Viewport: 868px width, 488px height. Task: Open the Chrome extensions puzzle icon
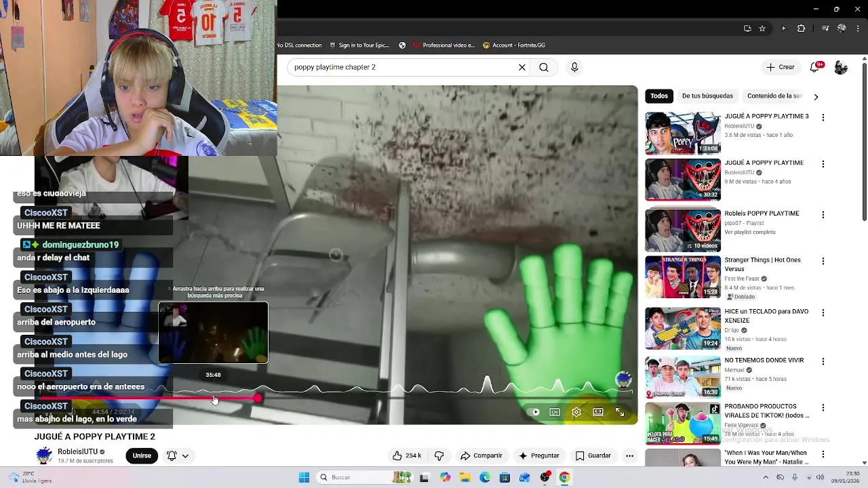(x=801, y=28)
